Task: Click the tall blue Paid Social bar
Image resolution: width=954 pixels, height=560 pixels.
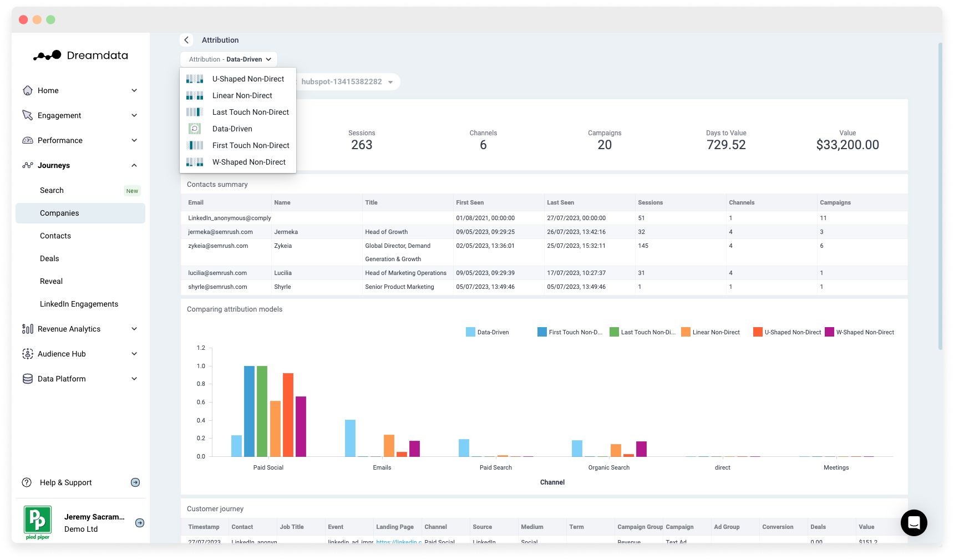Action: click(249, 411)
